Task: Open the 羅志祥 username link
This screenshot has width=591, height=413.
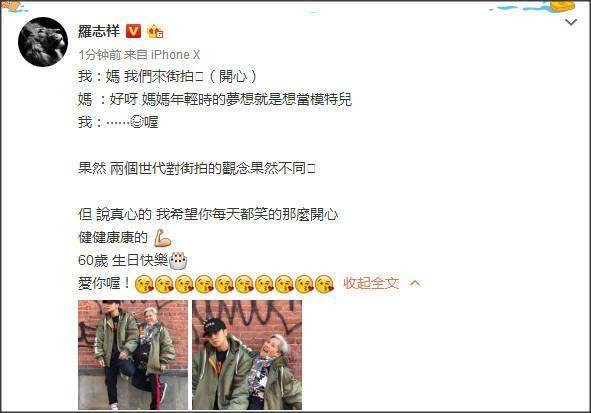Action: (x=99, y=31)
